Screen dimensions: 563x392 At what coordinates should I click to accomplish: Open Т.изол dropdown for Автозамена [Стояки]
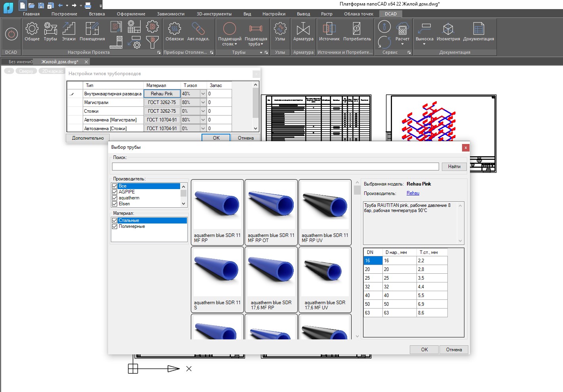203,128
